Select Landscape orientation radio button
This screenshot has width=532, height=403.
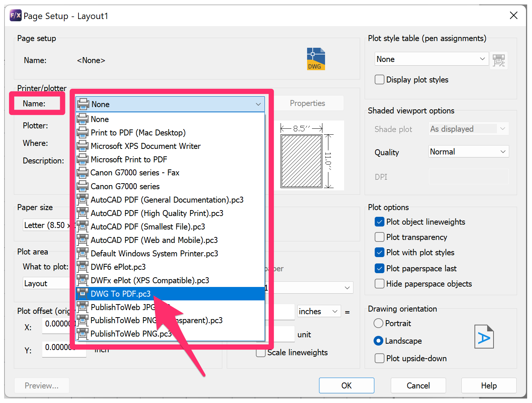pyautogui.click(x=378, y=341)
